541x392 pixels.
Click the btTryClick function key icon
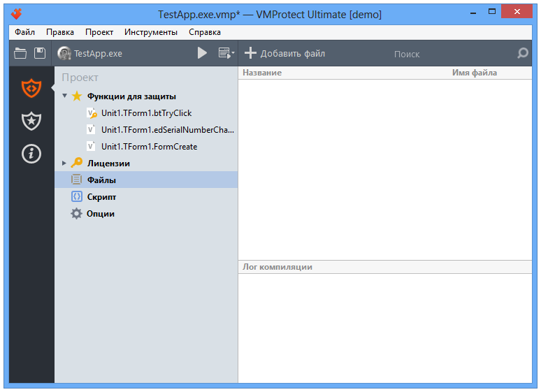(x=92, y=113)
